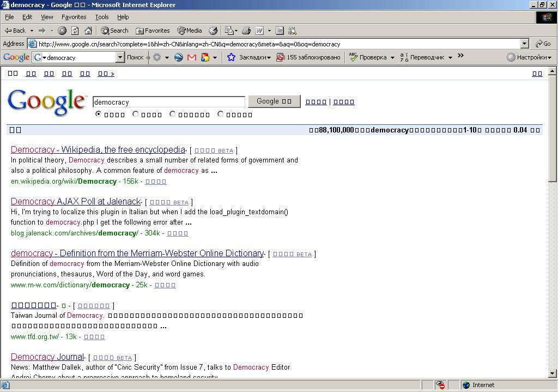
Task: Open Democracy AJAX Poll at Jalenack link
Action: click(x=76, y=201)
